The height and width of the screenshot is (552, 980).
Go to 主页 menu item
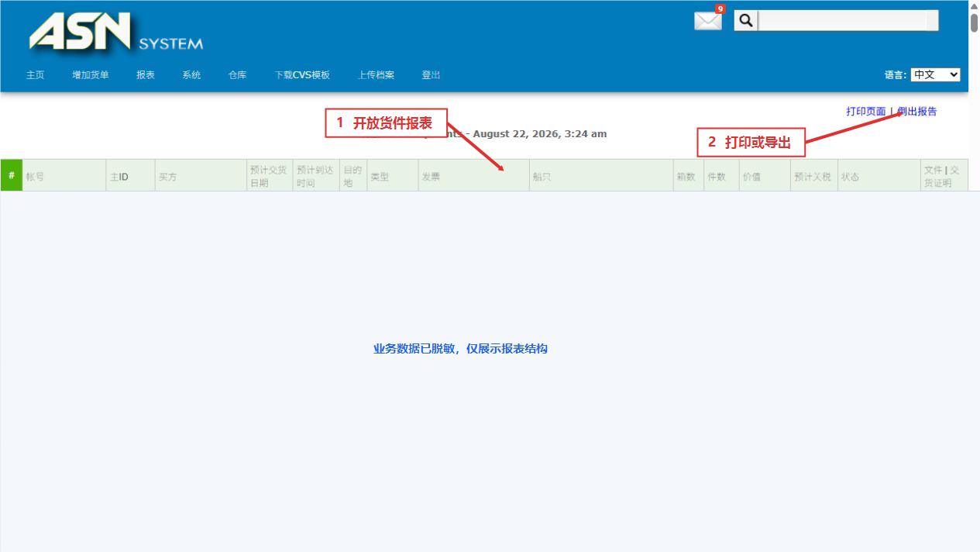click(36, 75)
